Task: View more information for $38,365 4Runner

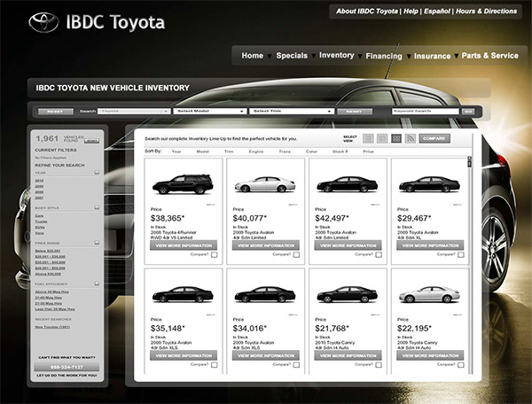Action: (184, 245)
